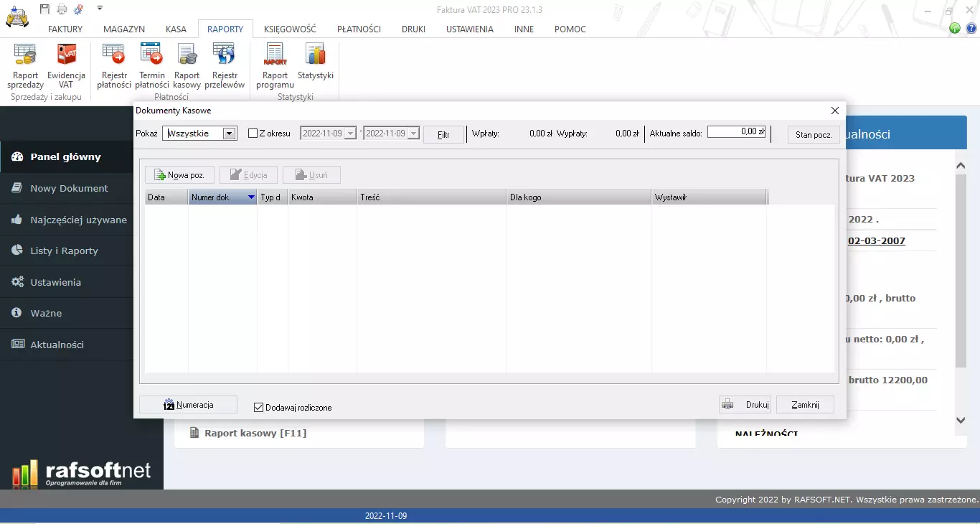Open the end date dropdown picker
The image size is (980, 524).
pos(413,134)
